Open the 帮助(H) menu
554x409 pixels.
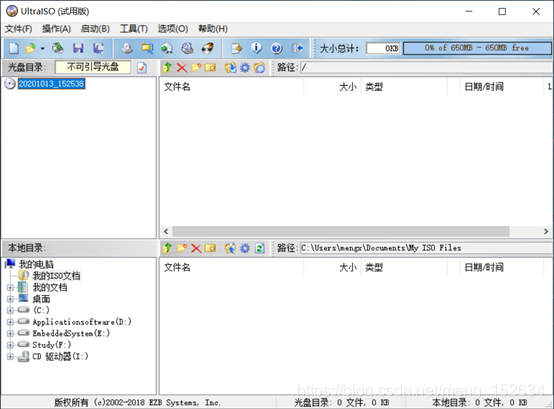[x=213, y=29]
